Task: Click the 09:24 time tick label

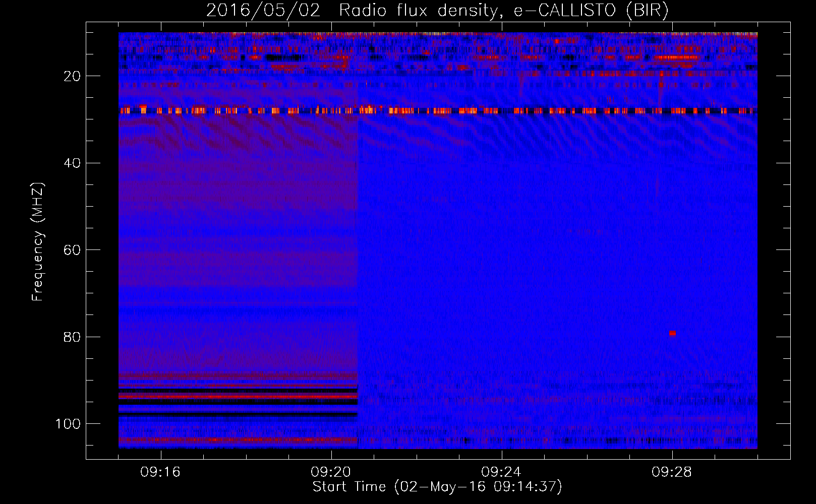Action: [x=501, y=472]
